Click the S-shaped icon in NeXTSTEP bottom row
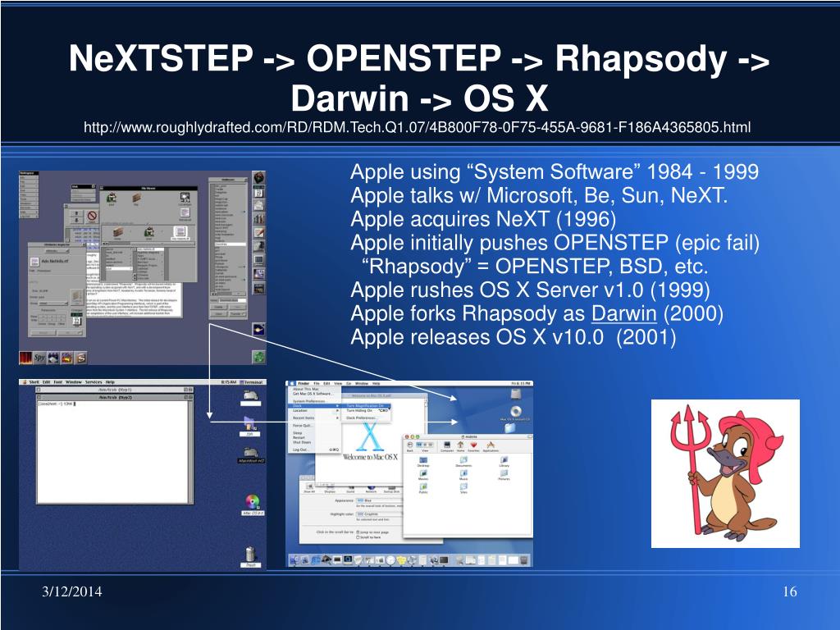This screenshot has width=840, height=630. pos(81,358)
